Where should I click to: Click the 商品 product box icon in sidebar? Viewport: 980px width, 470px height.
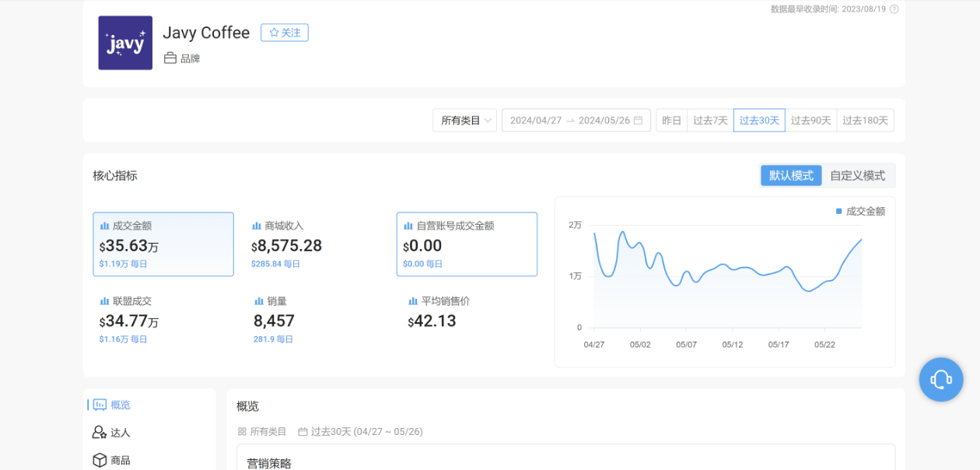(100, 461)
